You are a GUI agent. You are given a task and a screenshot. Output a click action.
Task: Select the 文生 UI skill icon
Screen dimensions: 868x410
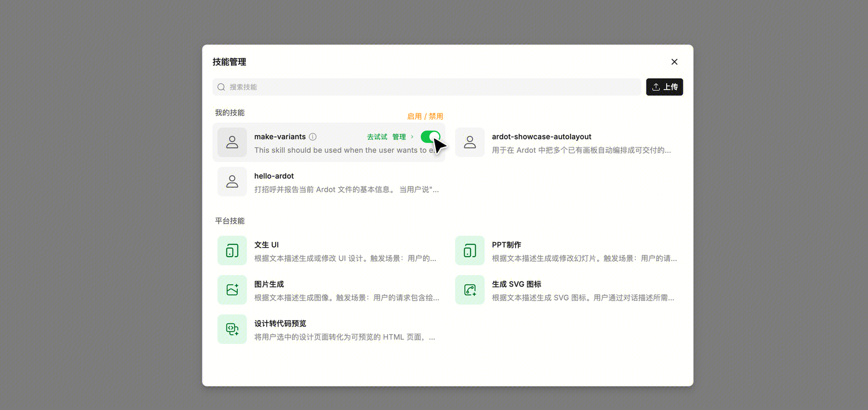pyautogui.click(x=232, y=250)
